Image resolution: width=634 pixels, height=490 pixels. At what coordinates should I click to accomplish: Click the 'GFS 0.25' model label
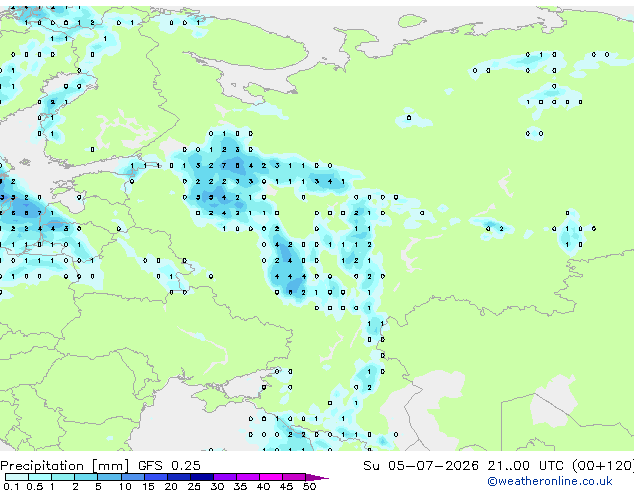pyautogui.click(x=169, y=466)
